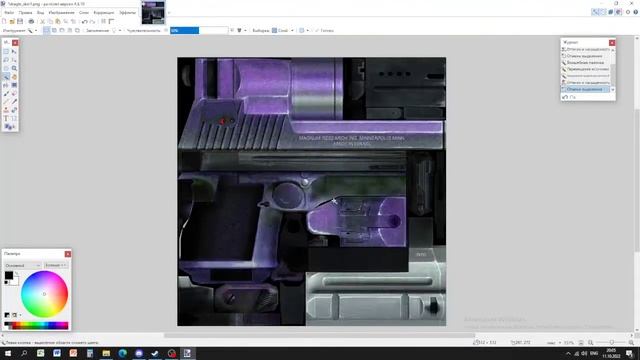The width and height of the screenshot is (640, 360).
Task: Cut selection with the scissors icon
Action: 42,21
